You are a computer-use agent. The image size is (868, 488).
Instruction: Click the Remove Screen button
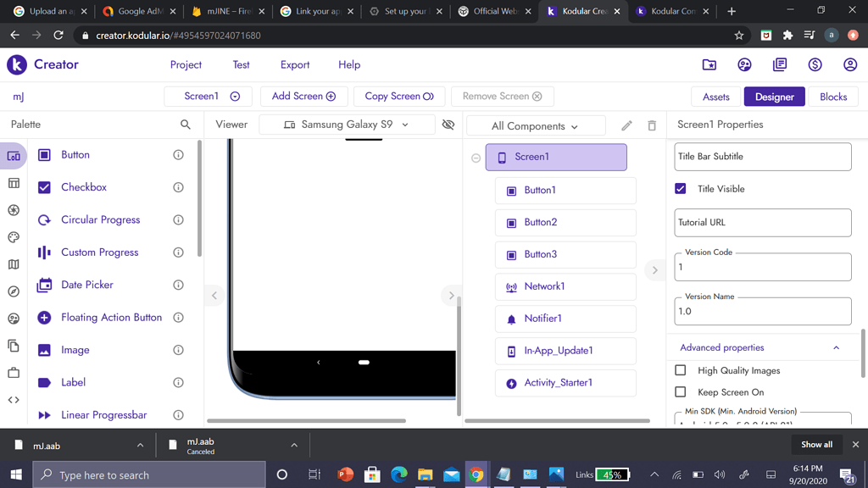coord(502,97)
